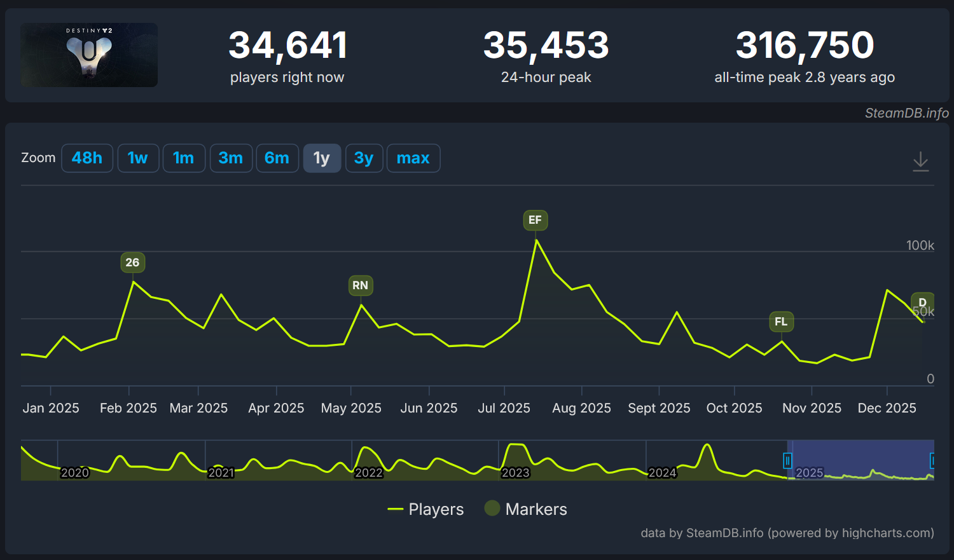Click the '26' chart marker
Screen dimensions: 954x560
132,263
